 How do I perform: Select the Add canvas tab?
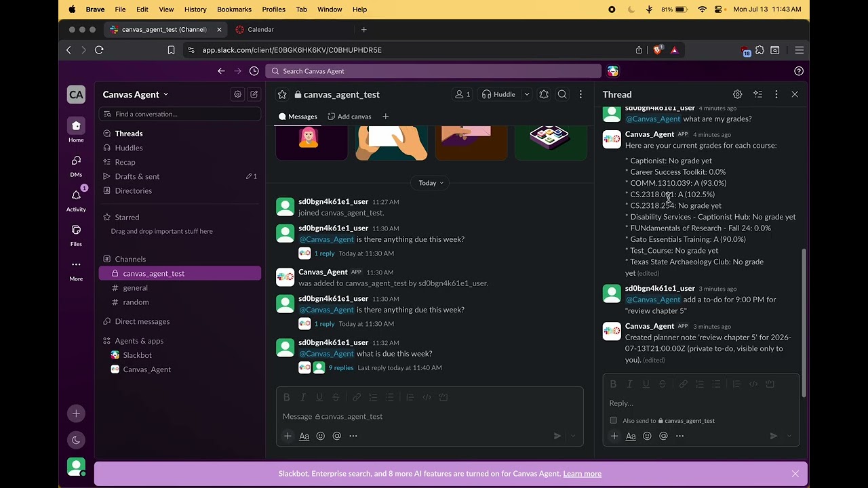pyautogui.click(x=349, y=117)
